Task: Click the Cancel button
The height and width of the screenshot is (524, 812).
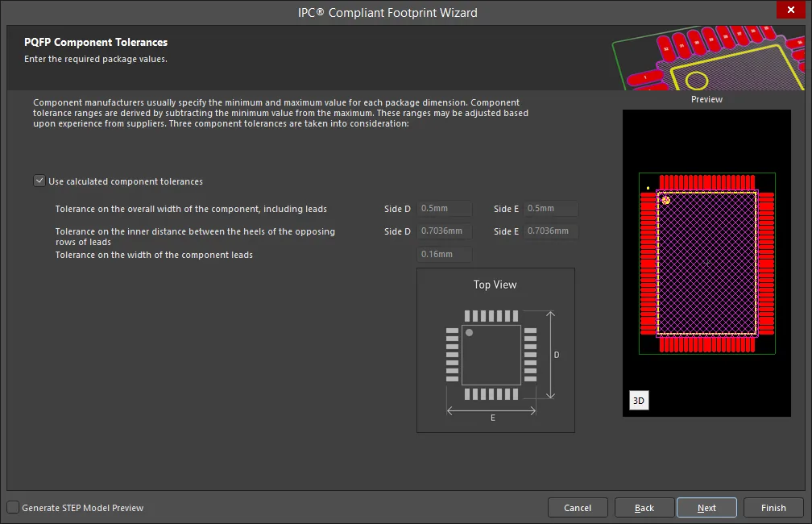Action: pos(578,508)
